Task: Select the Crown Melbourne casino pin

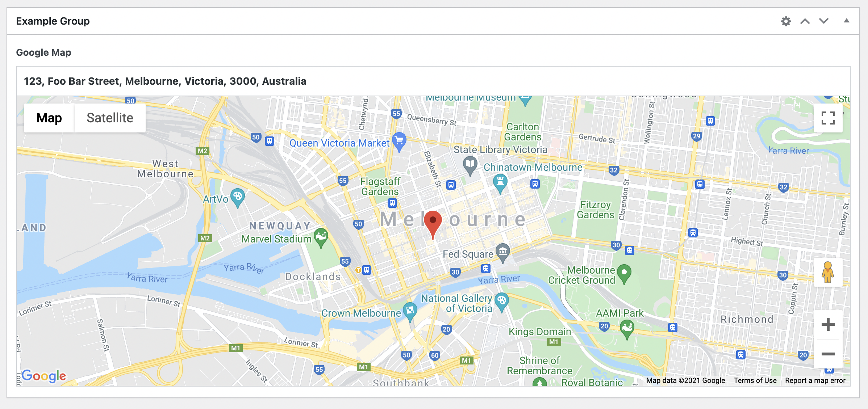Action: coord(410,312)
